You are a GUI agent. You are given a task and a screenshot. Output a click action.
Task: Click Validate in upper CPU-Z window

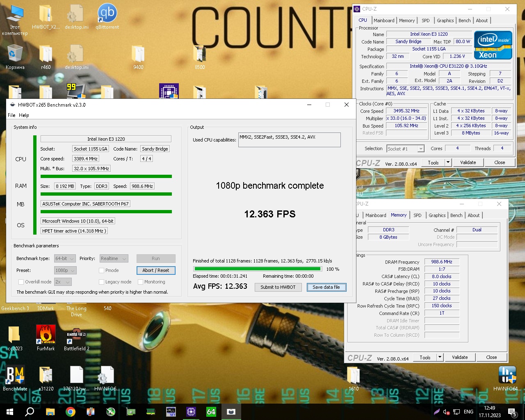click(468, 162)
